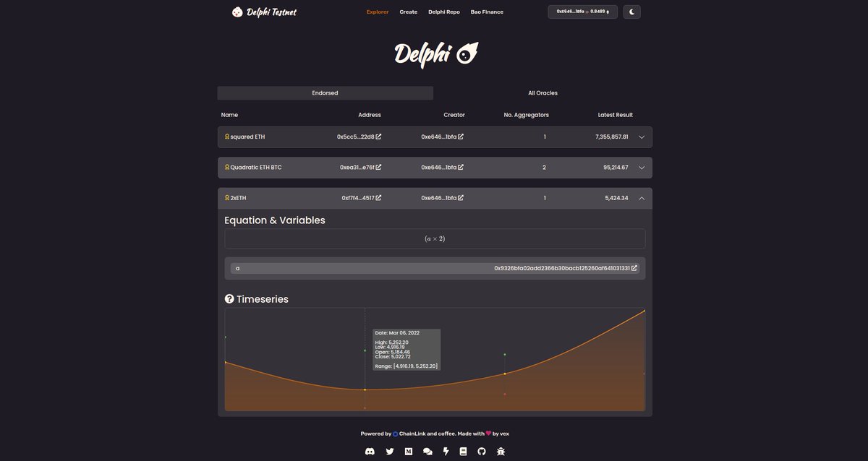
Task: Expand the squared ETH oracle row
Action: [642, 137]
